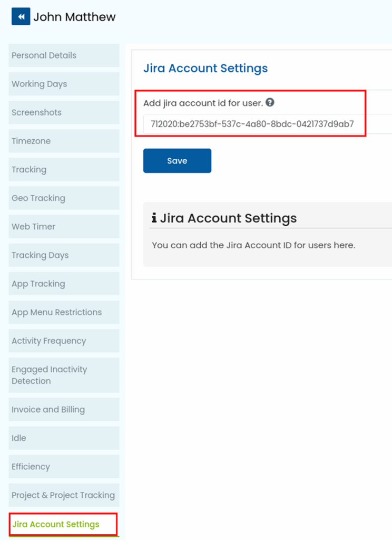
Task: Select Jira Account Settings in sidebar
Action: click(63, 524)
